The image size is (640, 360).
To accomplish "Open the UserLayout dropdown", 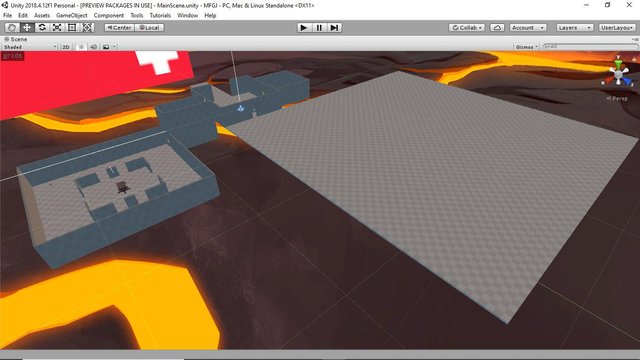I will coord(617,27).
